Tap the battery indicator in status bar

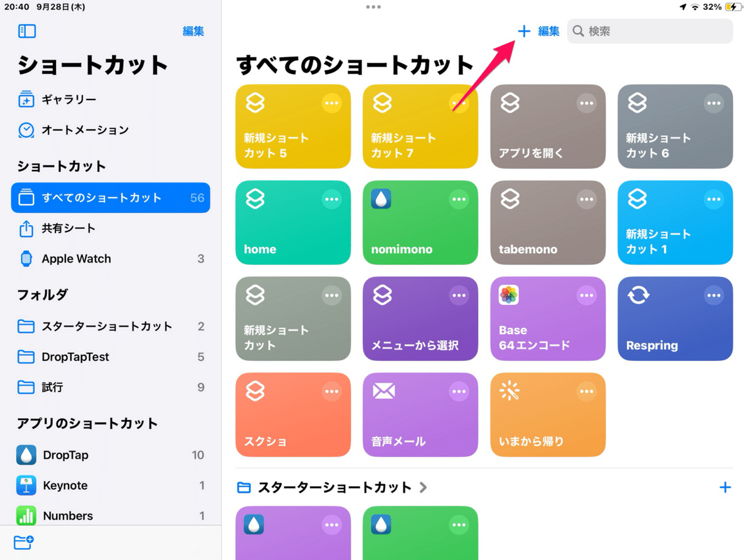[x=733, y=7]
